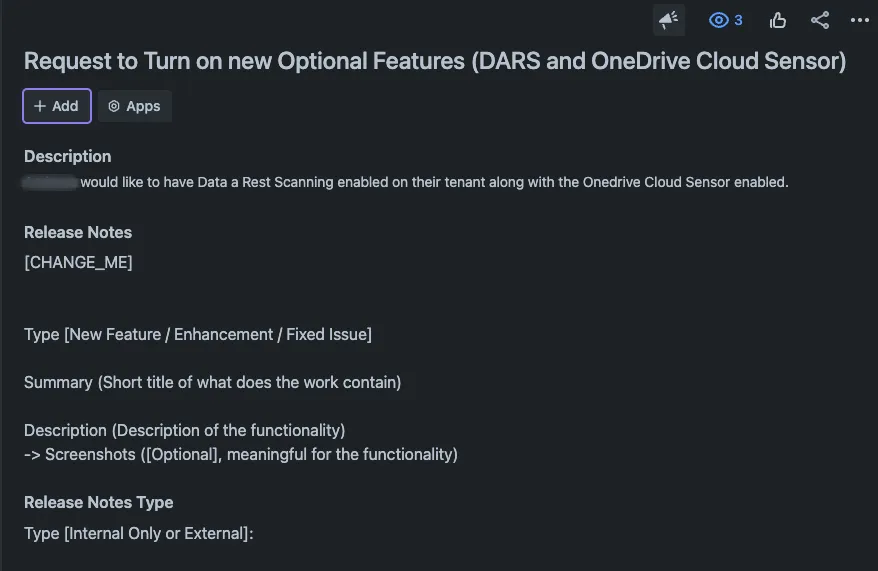Edit the Type [Internal Only or External] field

[x=139, y=533]
